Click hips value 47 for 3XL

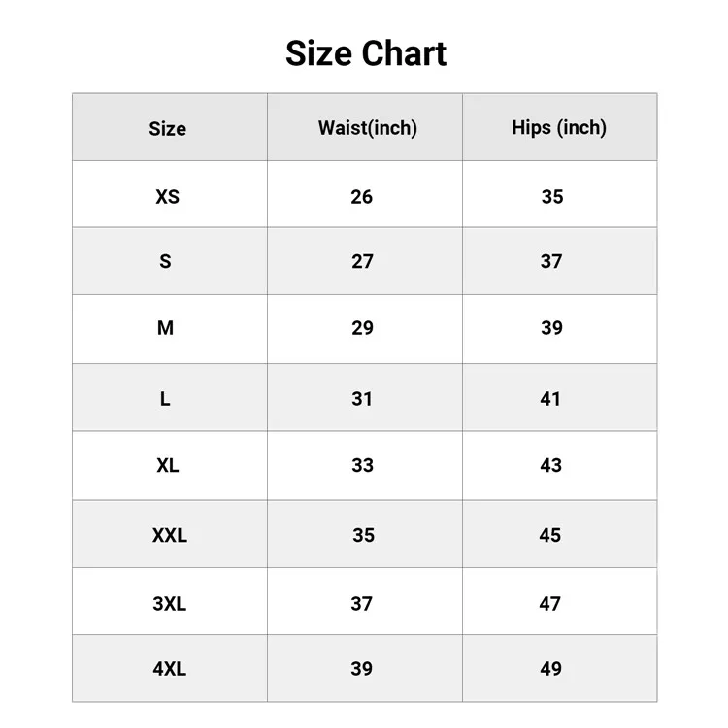tap(550, 603)
